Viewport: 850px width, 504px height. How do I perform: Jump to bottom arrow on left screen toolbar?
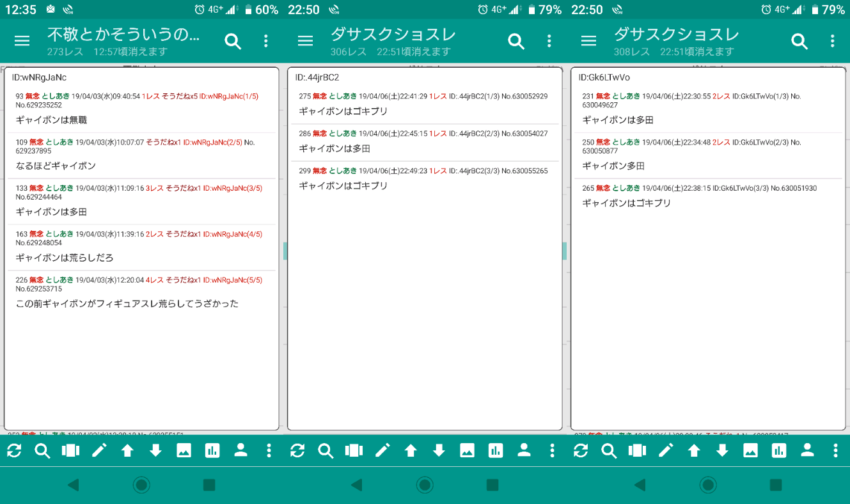tap(155, 451)
